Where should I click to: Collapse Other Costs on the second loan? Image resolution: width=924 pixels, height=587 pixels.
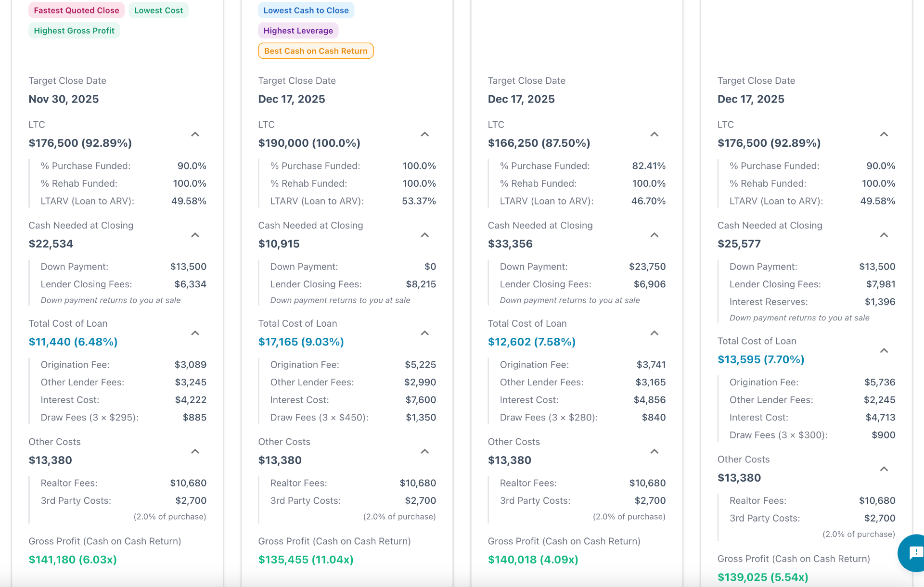pos(424,451)
